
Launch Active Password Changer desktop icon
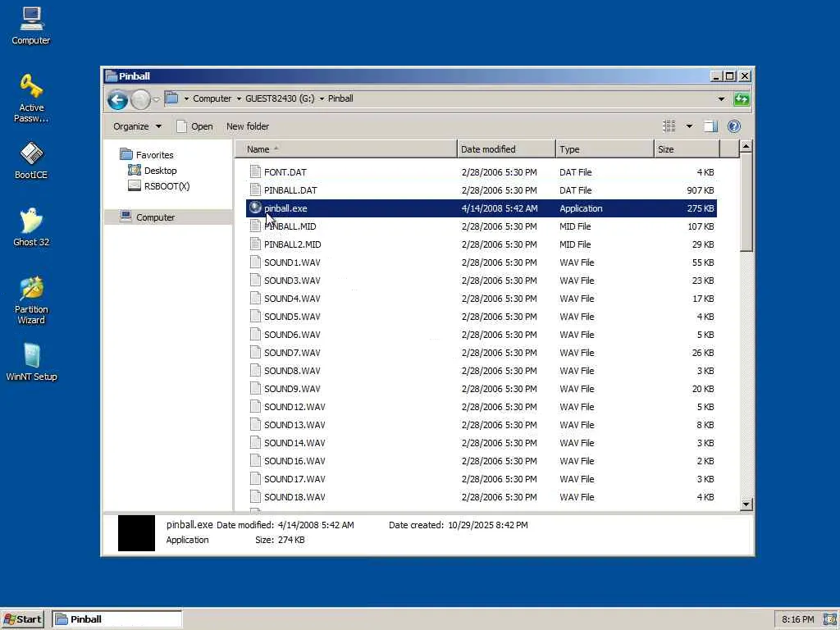(31, 98)
